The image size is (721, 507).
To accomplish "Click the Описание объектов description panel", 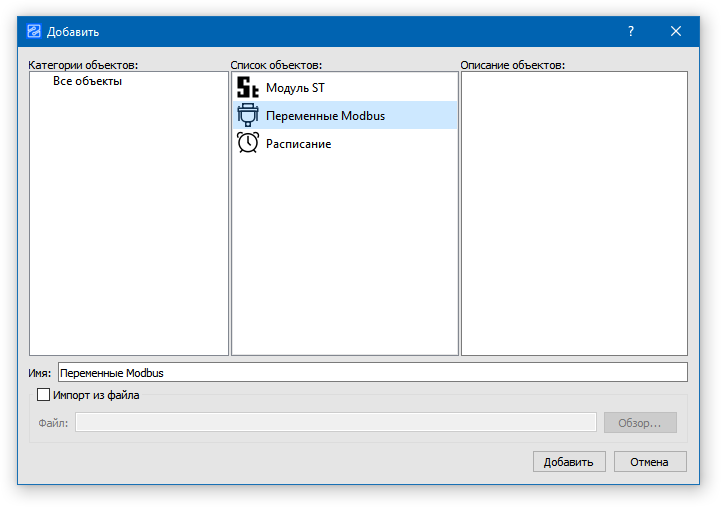I will point(574,213).
